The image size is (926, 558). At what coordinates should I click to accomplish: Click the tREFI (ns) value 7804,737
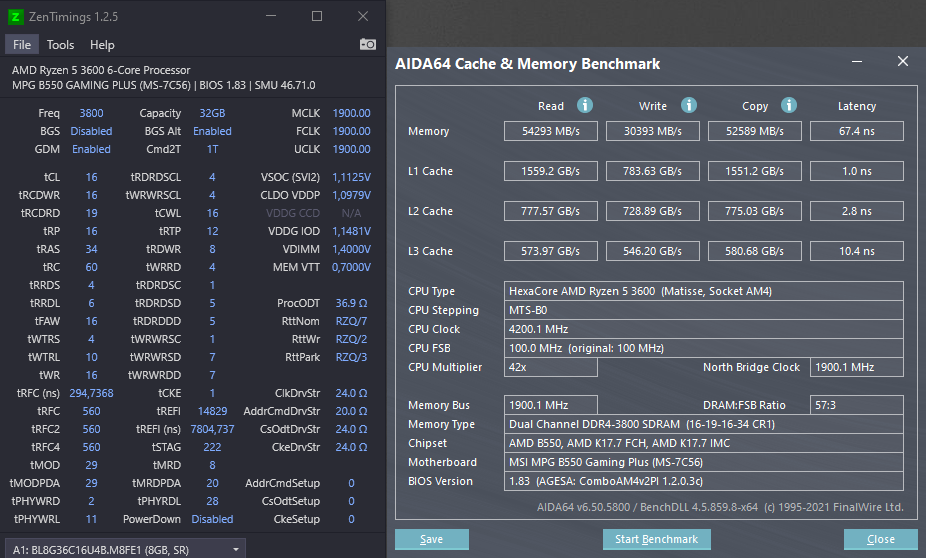[x=212, y=429]
